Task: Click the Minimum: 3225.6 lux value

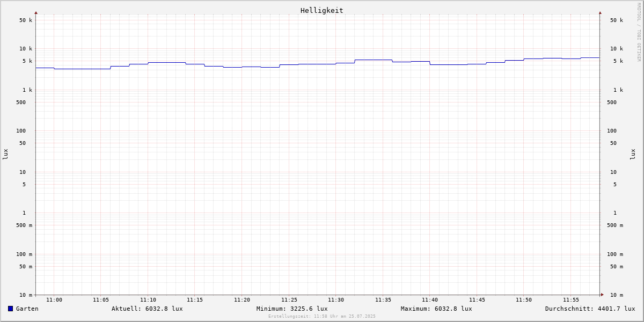Action: click(292, 309)
